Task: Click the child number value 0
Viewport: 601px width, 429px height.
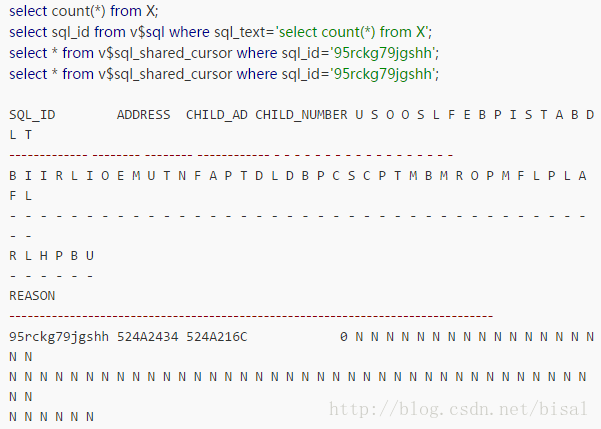Action: click(x=343, y=336)
